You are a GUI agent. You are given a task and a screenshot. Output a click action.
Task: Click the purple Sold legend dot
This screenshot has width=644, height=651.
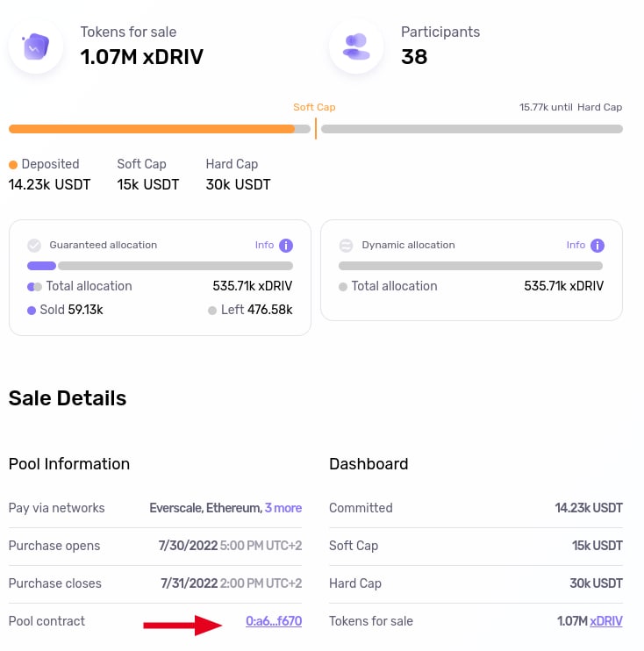coord(32,311)
